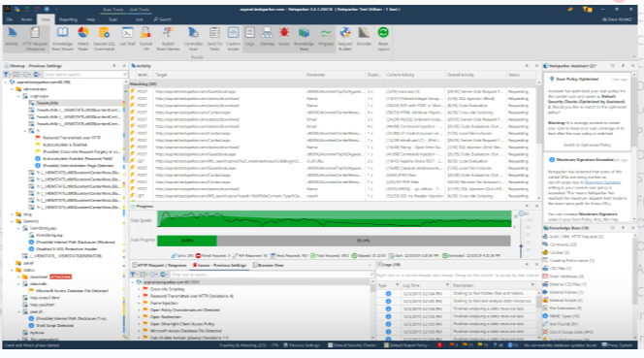
Task: Sort logs by Log Time column header
Action: 424,285
